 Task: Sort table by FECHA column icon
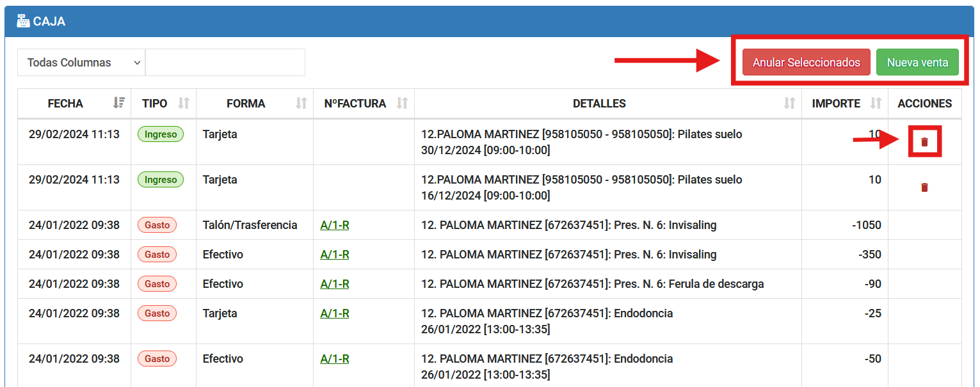(x=118, y=103)
